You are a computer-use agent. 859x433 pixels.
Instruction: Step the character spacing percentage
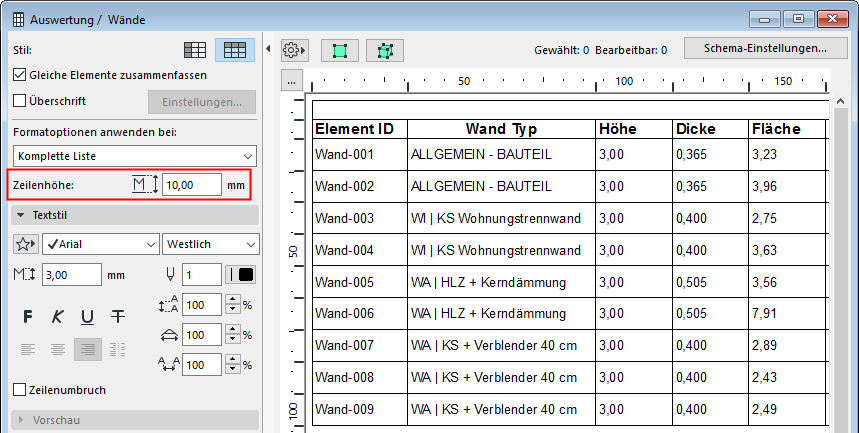pos(233,364)
